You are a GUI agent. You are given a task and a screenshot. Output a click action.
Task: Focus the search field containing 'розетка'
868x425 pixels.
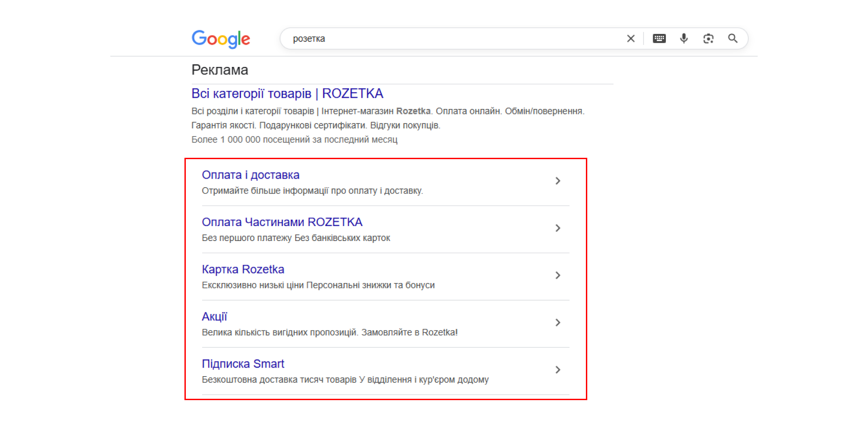click(x=452, y=39)
